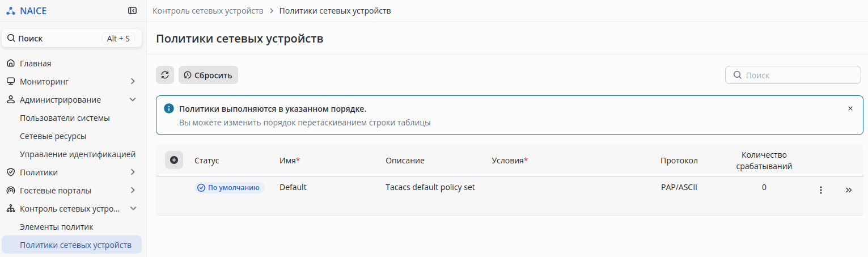
Task: Open the Default row three-dot menu
Action: [820, 190]
